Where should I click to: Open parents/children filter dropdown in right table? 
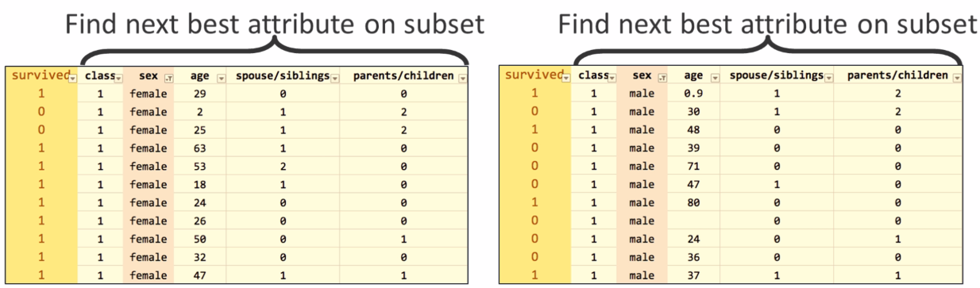pyautogui.click(x=957, y=78)
